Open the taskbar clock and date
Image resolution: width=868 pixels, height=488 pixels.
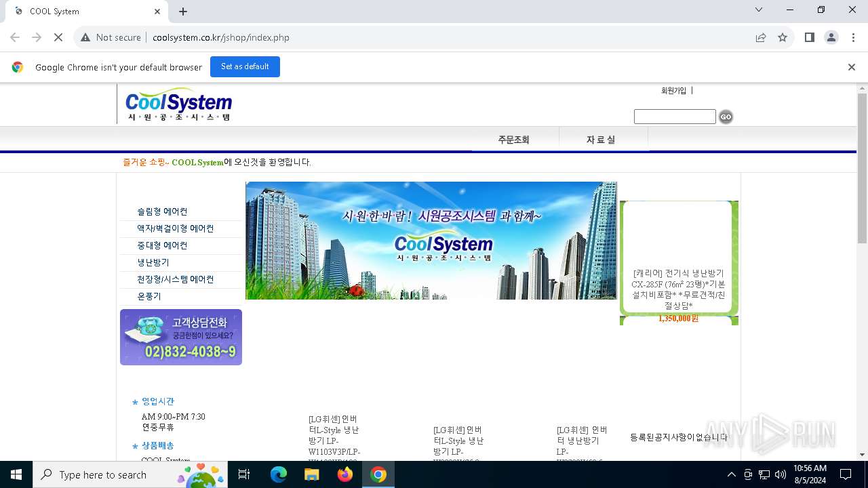click(x=810, y=474)
